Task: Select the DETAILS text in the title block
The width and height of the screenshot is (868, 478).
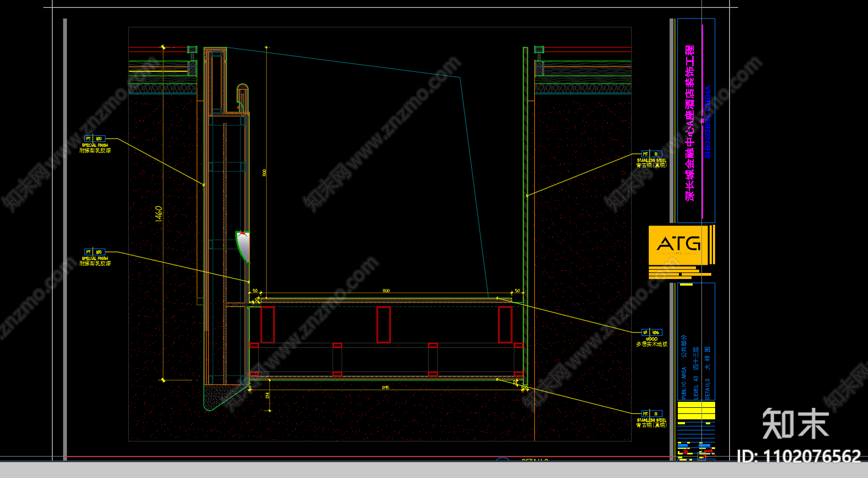Action: [x=707, y=389]
